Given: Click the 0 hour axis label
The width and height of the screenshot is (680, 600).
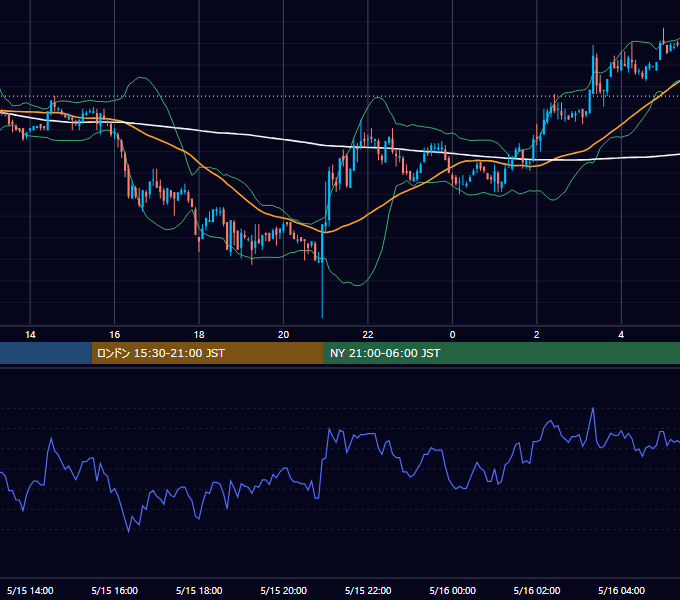Looking at the screenshot, I should pos(452,335).
